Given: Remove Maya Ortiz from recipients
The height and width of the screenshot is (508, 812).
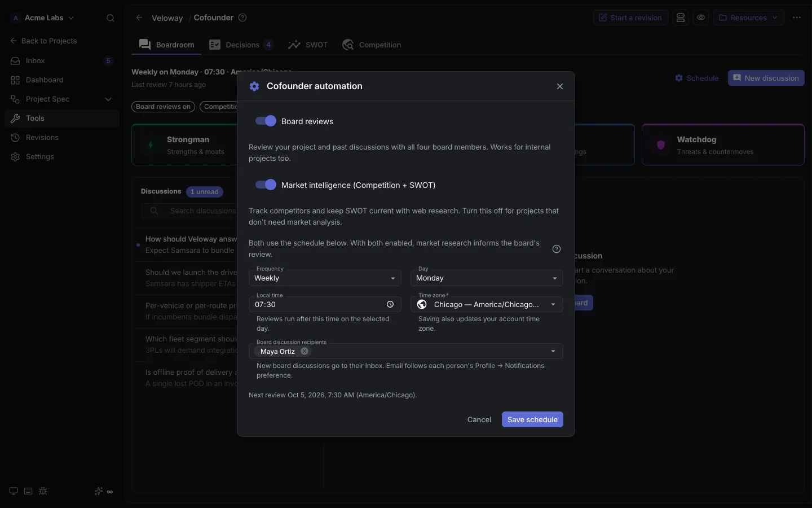Looking at the screenshot, I should 304,351.
